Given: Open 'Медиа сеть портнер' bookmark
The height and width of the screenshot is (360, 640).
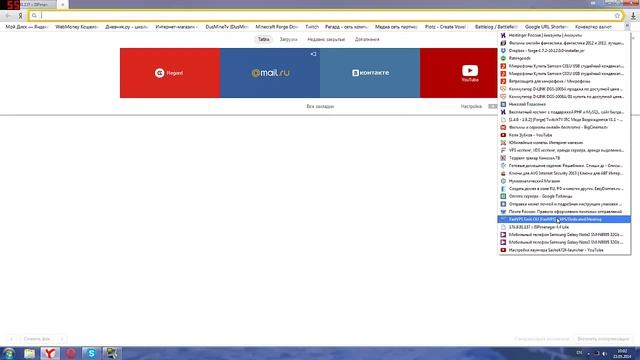Looking at the screenshot, I should pyautogui.click(x=396, y=27).
